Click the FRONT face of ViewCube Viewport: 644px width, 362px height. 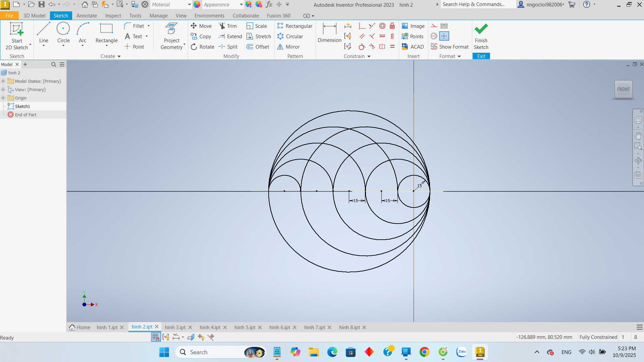(623, 89)
